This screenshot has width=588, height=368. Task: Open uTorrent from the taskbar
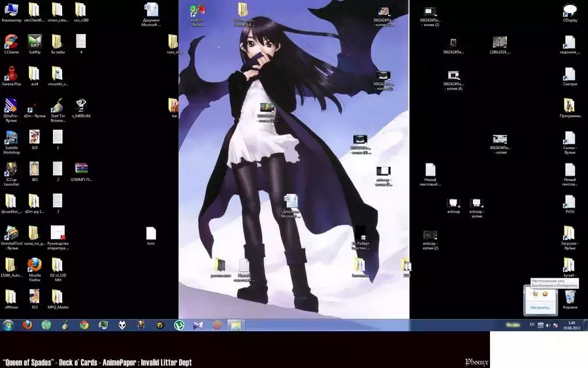[x=179, y=325]
